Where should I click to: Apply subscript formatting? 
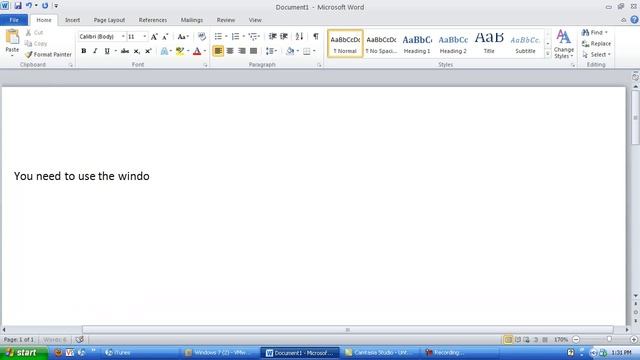click(137, 51)
